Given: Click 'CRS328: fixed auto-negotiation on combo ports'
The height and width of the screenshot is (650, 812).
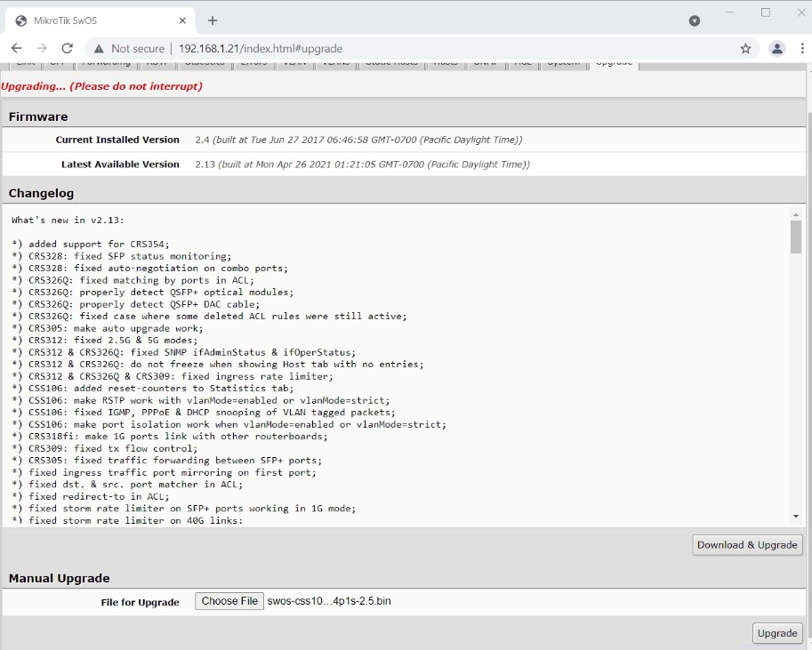Looking at the screenshot, I should [x=149, y=269].
